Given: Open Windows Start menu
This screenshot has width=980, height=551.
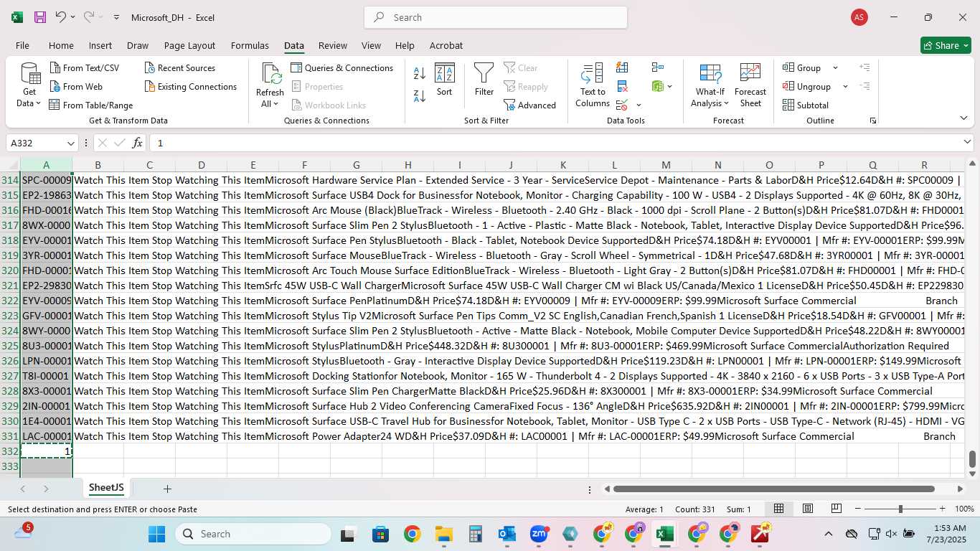Looking at the screenshot, I should (156, 534).
